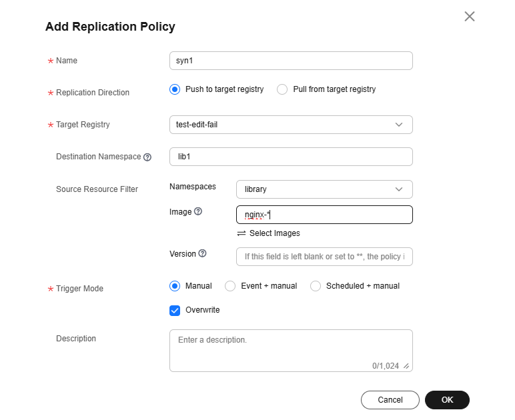Viewport: 515px width, 420px height.
Task: Close the Add Replication Policy dialog
Action: (x=470, y=17)
